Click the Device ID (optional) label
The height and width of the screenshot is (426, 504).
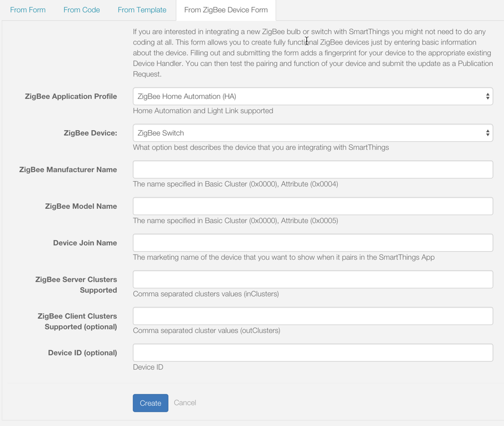pos(83,353)
